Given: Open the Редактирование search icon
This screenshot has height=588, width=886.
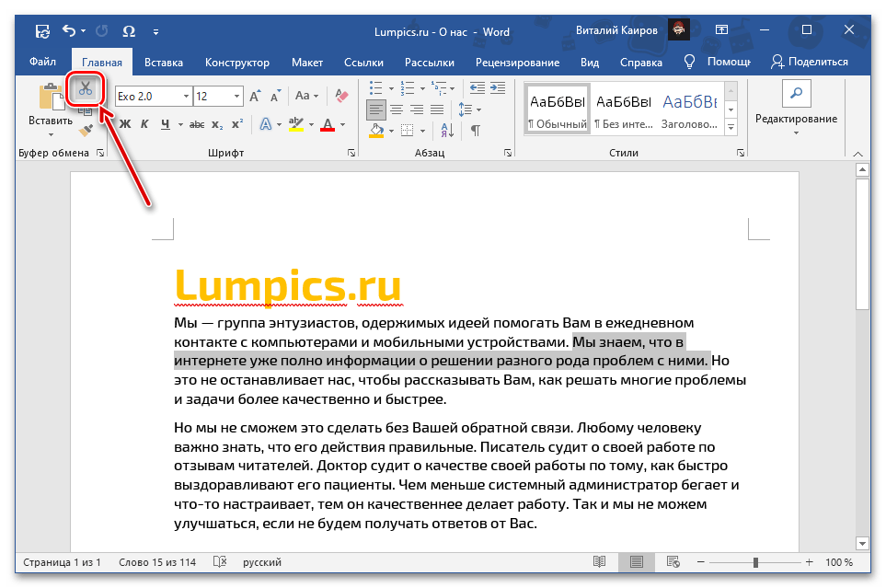Looking at the screenshot, I should click(796, 94).
